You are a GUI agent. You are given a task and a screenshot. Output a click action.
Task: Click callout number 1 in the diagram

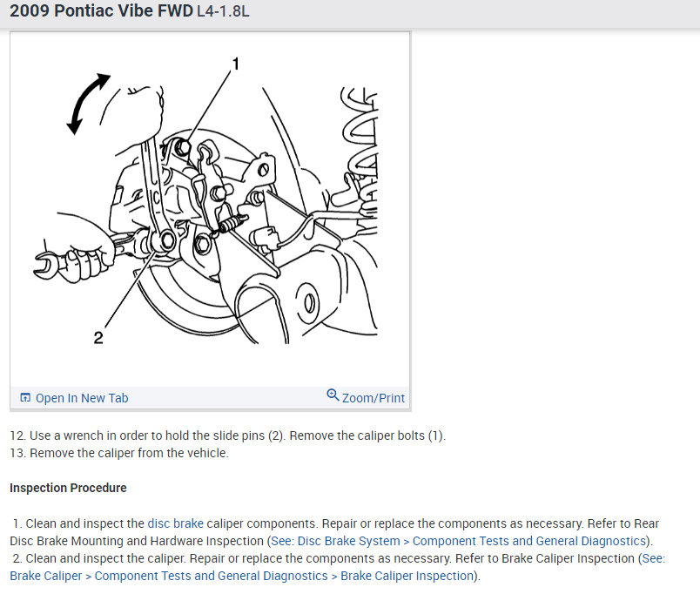tap(236, 64)
